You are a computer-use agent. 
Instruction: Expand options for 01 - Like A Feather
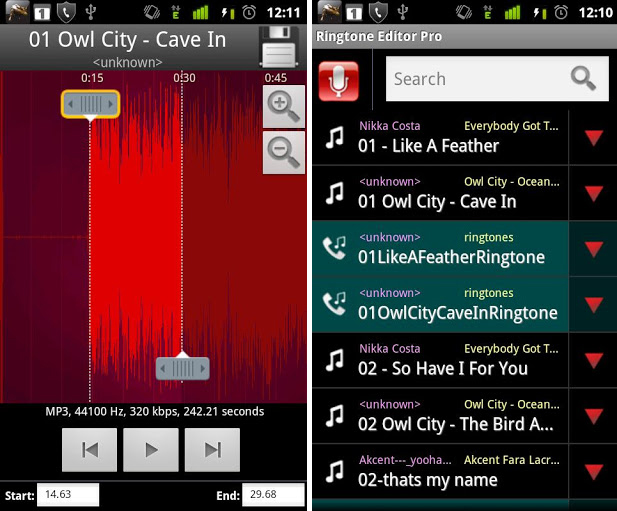click(593, 138)
